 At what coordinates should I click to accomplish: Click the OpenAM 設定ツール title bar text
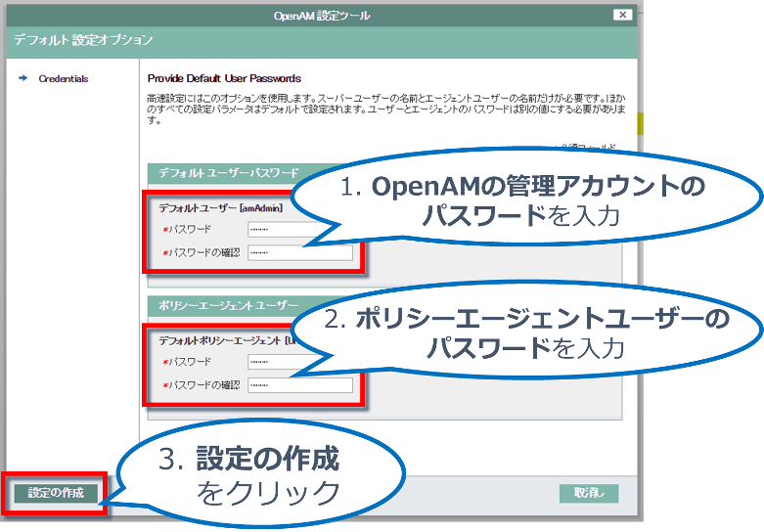click(x=322, y=16)
